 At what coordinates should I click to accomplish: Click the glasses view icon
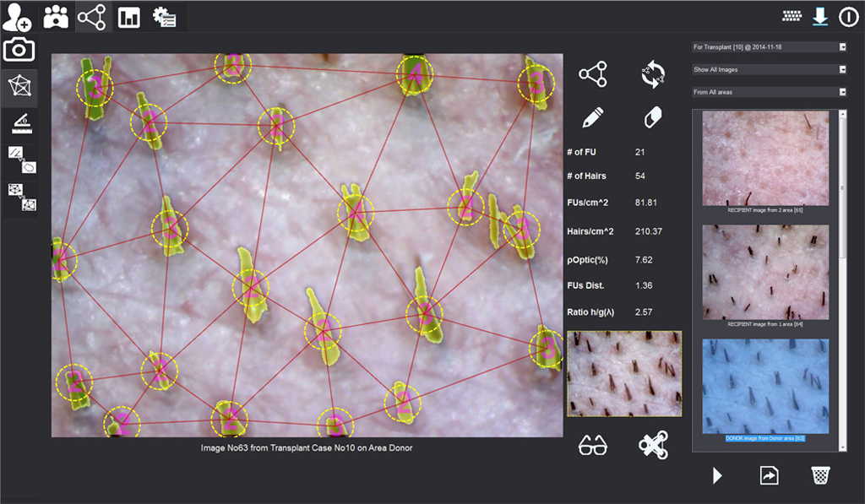pos(592,446)
